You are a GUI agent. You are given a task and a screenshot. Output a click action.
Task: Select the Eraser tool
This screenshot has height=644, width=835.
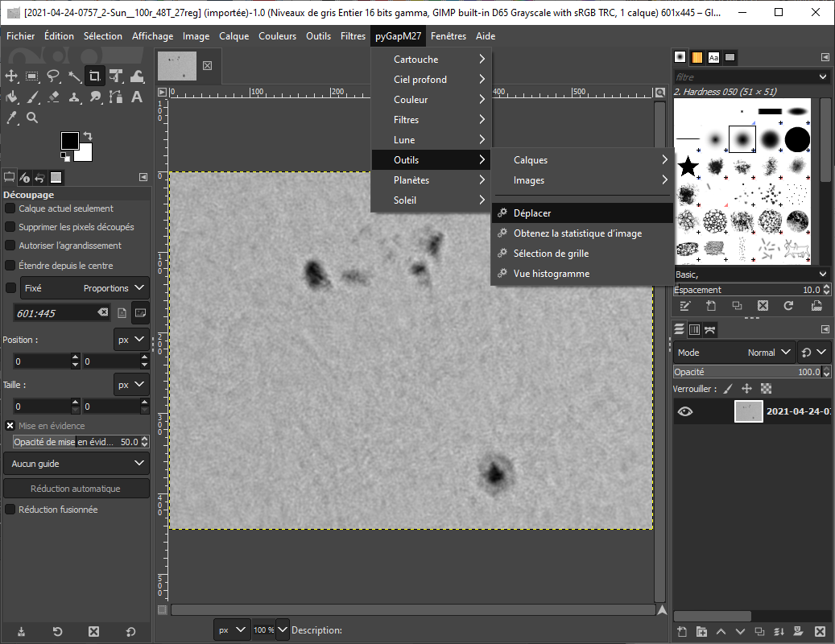click(x=53, y=97)
